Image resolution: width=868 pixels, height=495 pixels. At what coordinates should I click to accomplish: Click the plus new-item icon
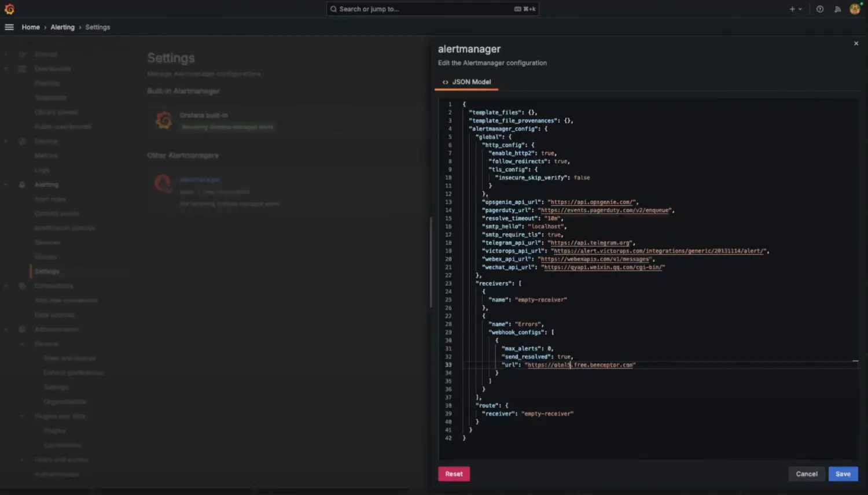coord(792,9)
